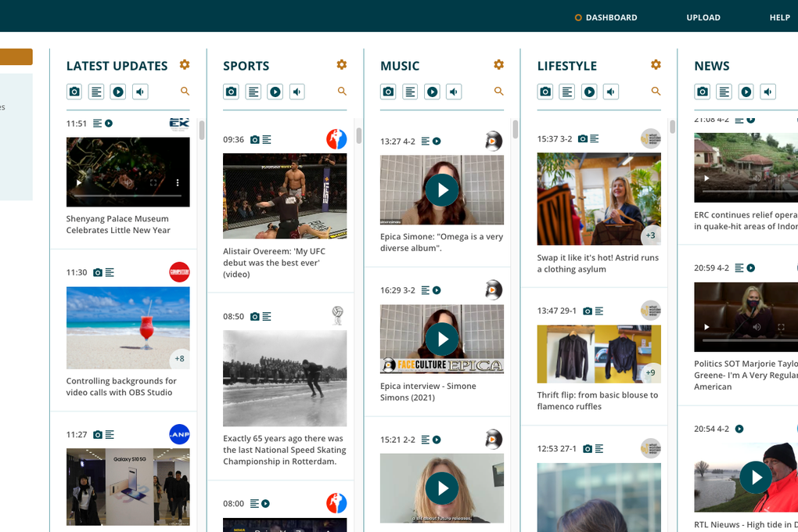The image size is (798, 532).
Task: Go to Dashboard in top navigation
Action: 611,17
